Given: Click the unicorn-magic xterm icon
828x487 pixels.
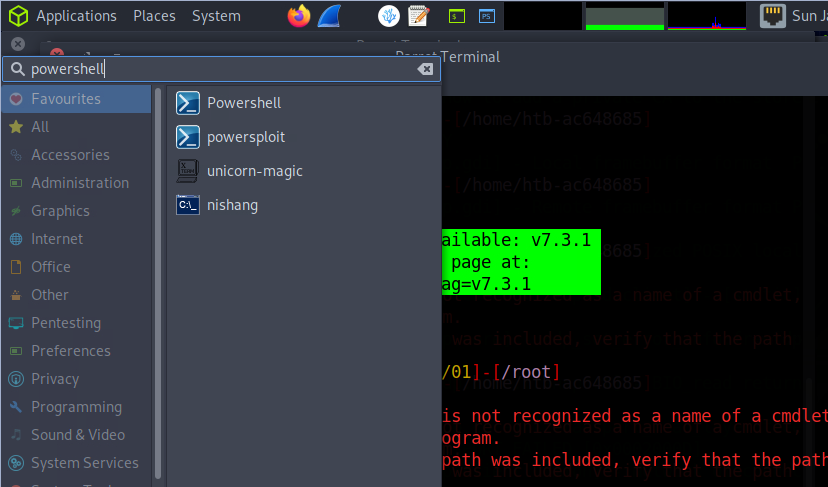Looking at the screenshot, I should (187, 171).
